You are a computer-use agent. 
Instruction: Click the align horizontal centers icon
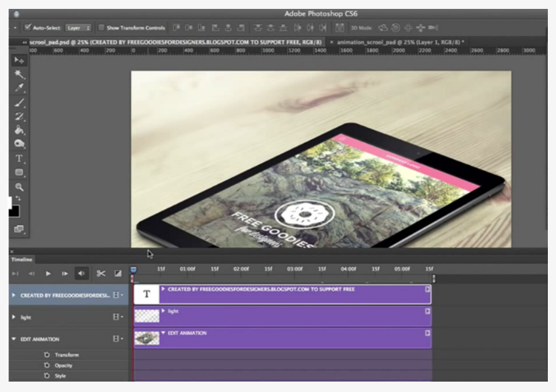click(x=228, y=27)
